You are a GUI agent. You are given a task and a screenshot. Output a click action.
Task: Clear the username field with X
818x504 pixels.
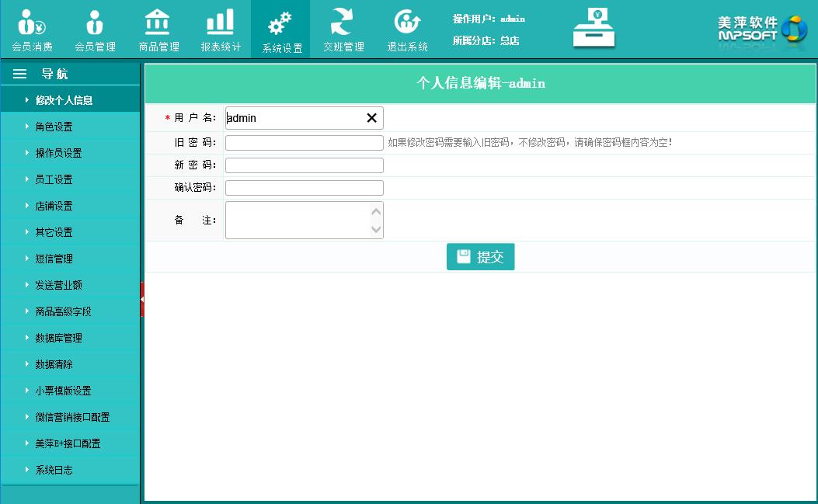tap(371, 118)
